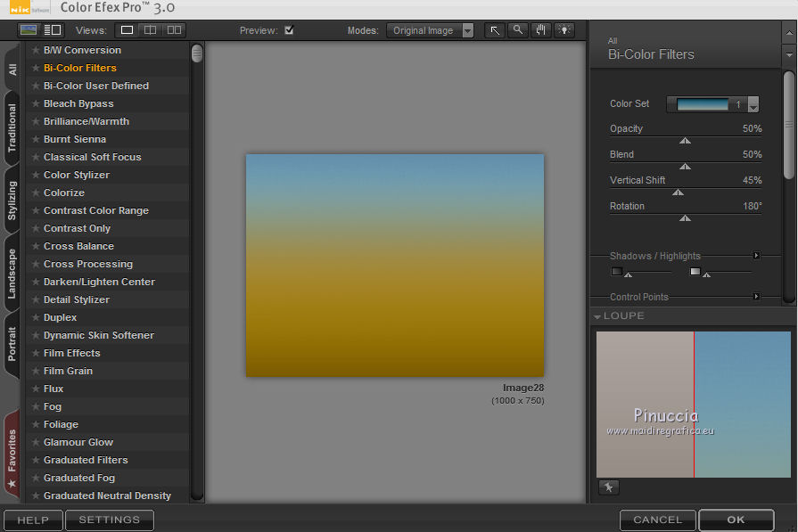Mark Duplex filter as favorite star
Screen dimensions: 798x532
(36, 317)
